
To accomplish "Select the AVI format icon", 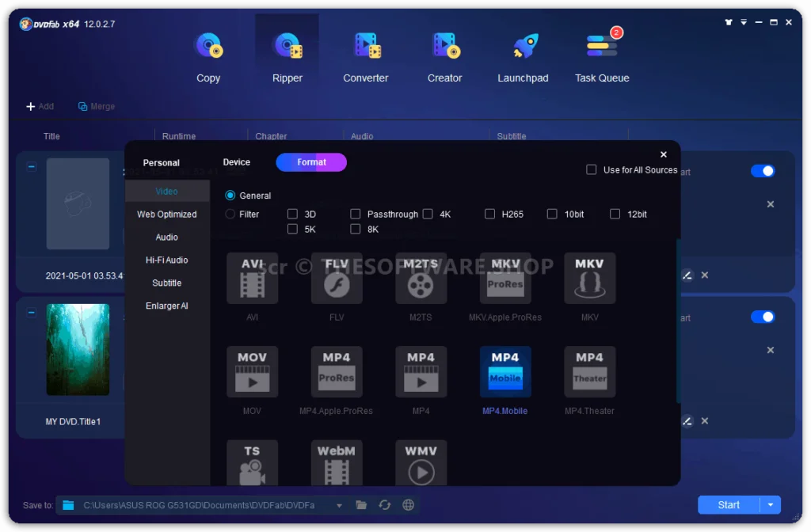I will (253, 278).
